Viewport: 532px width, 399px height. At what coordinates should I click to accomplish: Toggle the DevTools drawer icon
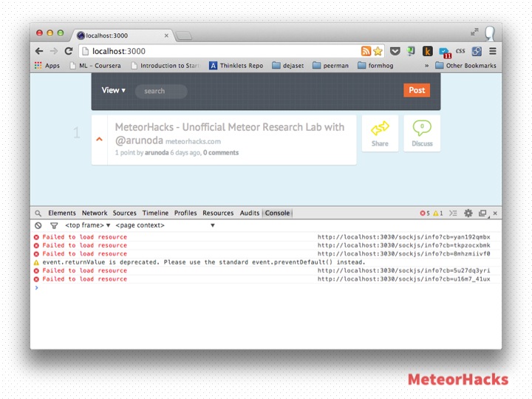(453, 214)
